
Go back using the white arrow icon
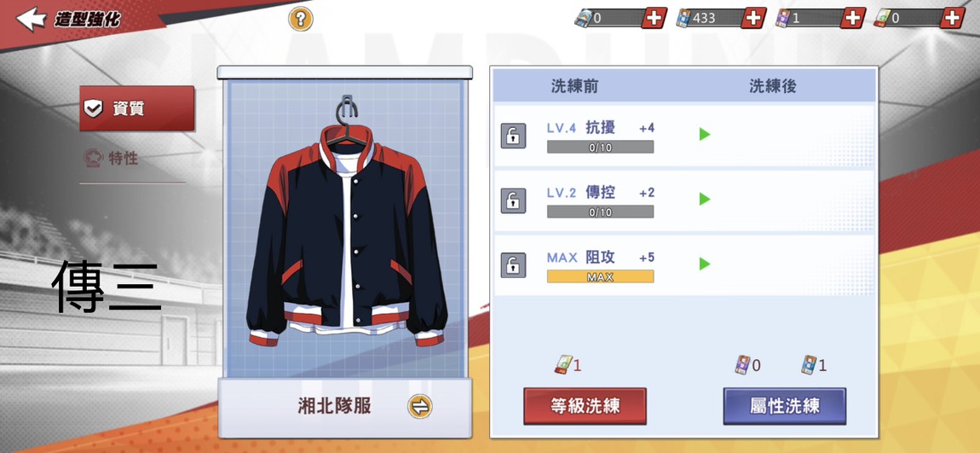(x=31, y=19)
